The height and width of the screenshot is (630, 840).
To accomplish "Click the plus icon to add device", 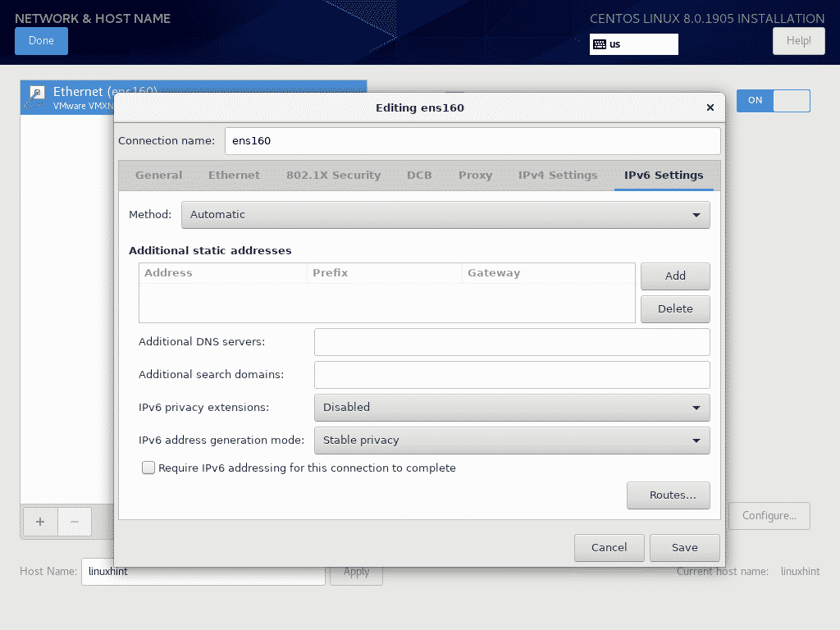I will (x=39, y=521).
